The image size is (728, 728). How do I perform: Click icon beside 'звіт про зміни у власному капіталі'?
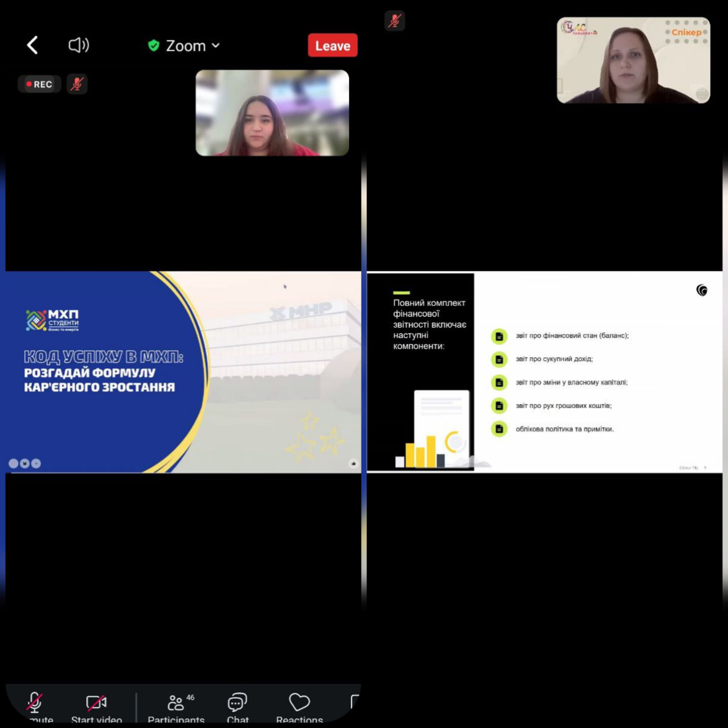click(x=499, y=383)
